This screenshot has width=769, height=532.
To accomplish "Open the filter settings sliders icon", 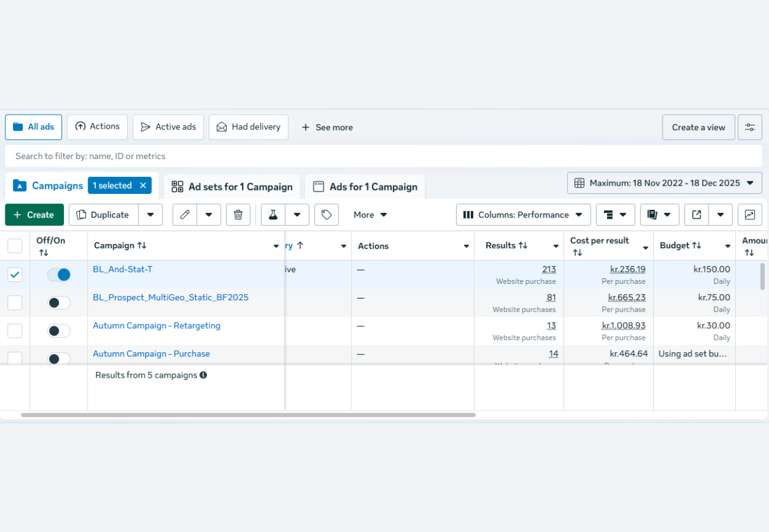I will 749,127.
